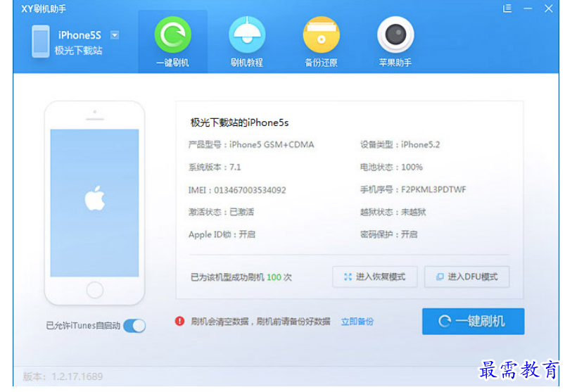Open the 苹果助手 camera icon
The width and height of the screenshot is (565, 392).
coord(395,35)
